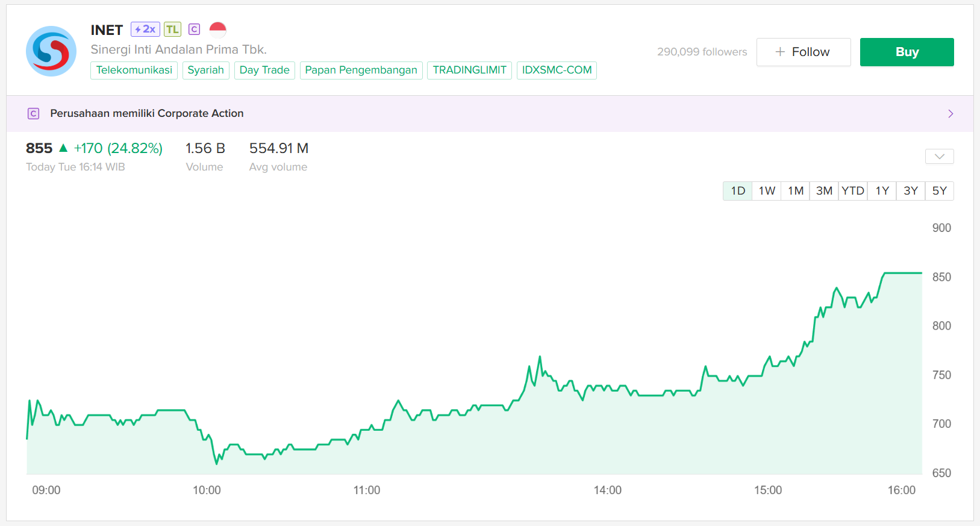980x526 pixels.
Task: Show the 3M chart range
Action: coord(824,191)
